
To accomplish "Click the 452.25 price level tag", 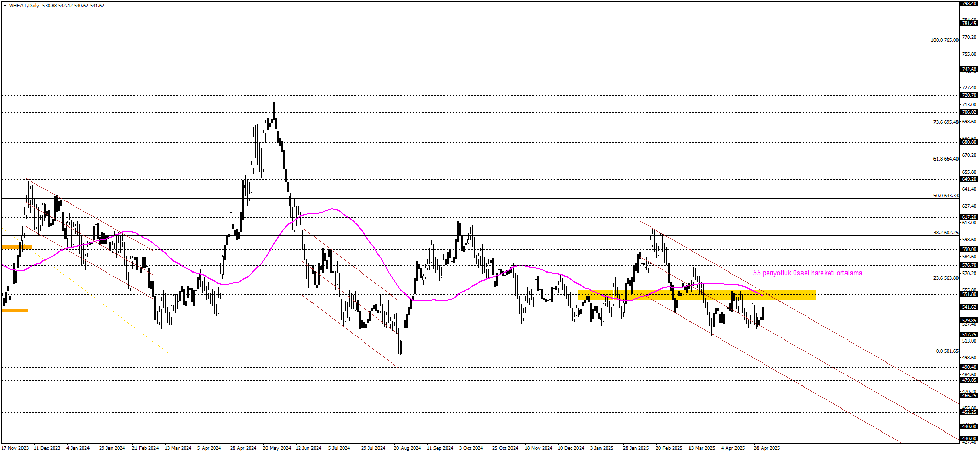I will coord(969,412).
